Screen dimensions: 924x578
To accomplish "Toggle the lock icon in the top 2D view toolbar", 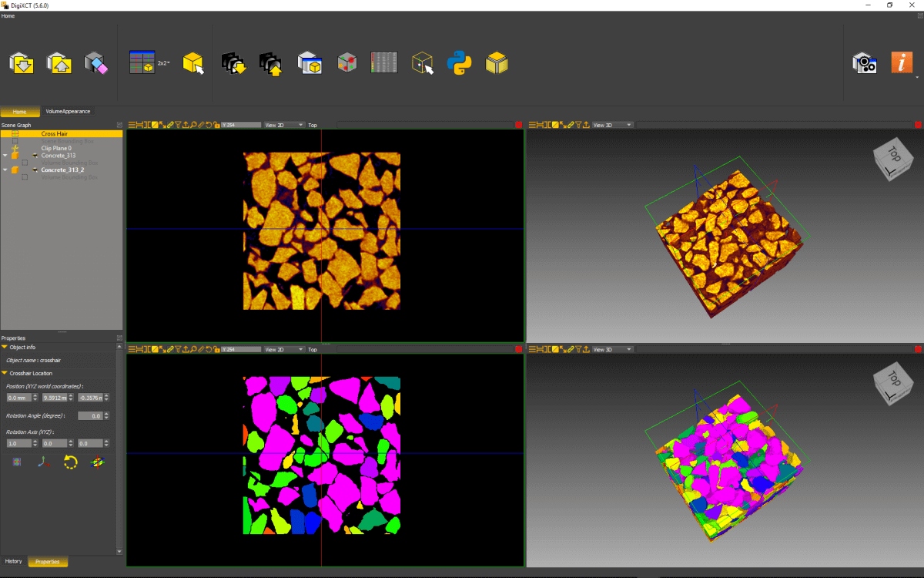I will tap(216, 124).
